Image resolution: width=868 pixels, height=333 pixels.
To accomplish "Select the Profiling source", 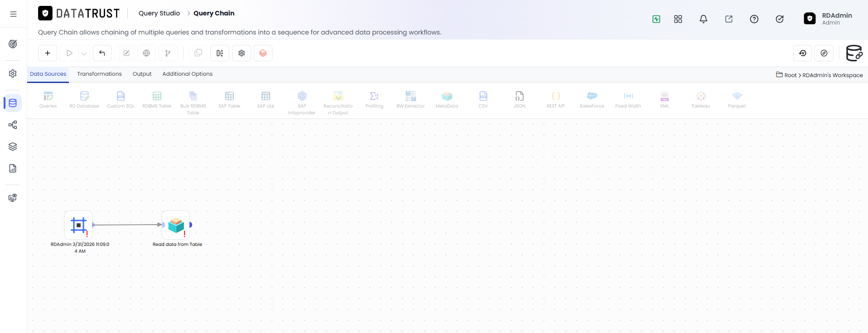I will click(374, 100).
